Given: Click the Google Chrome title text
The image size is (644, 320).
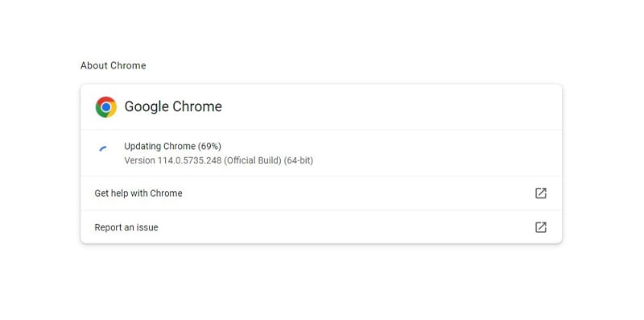Looking at the screenshot, I should 173,106.
